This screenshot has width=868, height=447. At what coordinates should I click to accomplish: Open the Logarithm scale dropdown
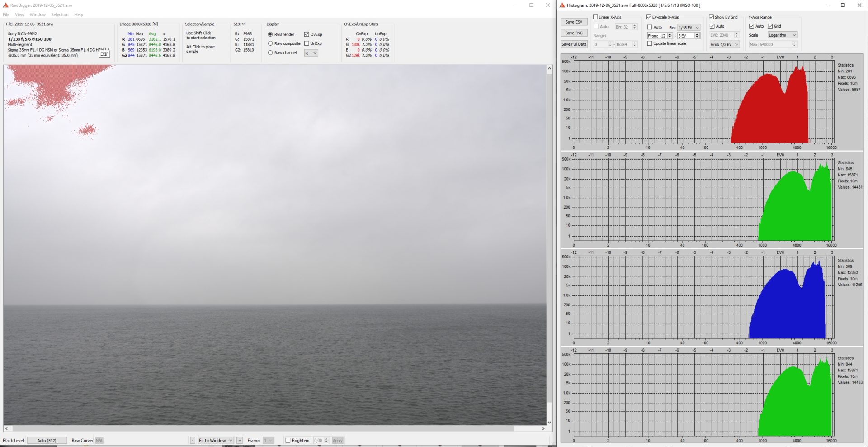[782, 35]
